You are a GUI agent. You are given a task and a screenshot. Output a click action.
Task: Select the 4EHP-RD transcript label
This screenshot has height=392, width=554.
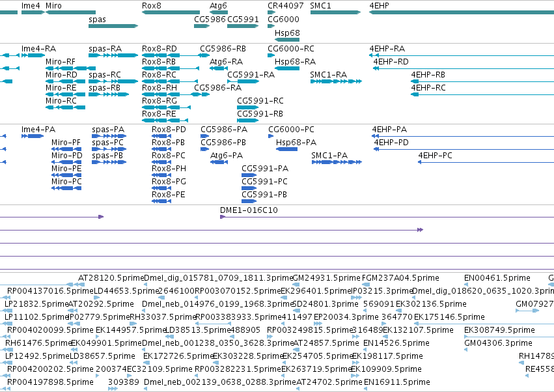click(x=391, y=61)
